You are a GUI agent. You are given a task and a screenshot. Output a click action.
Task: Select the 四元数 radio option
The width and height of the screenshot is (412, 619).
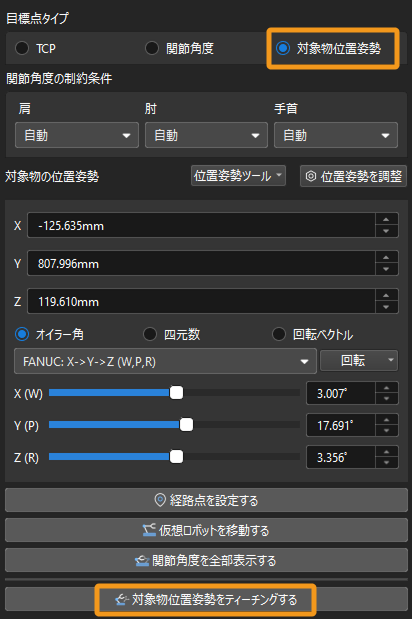click(x=150, y=334)
